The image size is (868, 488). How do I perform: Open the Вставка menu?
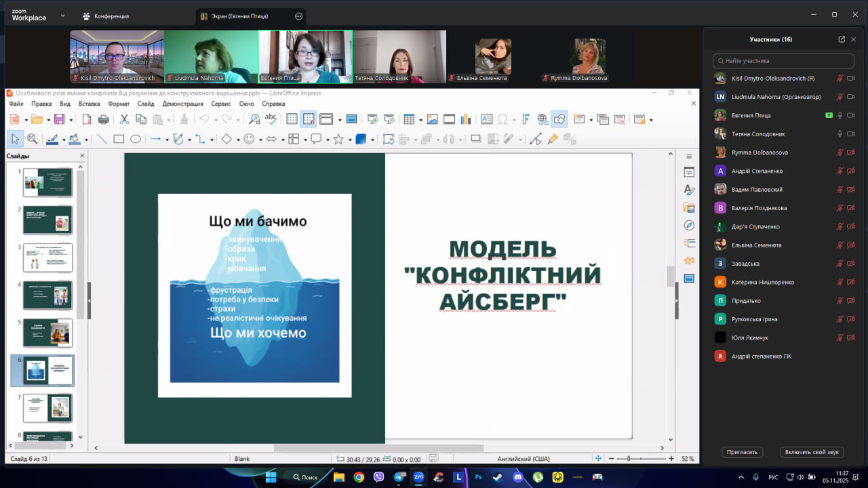[89, 104]
